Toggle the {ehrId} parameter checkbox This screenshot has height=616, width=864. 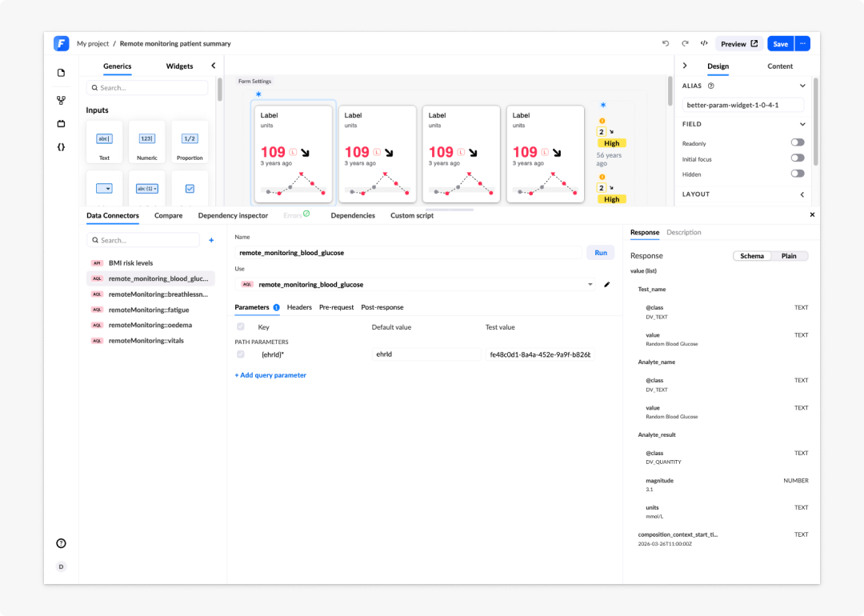pyautogui.click(x=241, y=354)
